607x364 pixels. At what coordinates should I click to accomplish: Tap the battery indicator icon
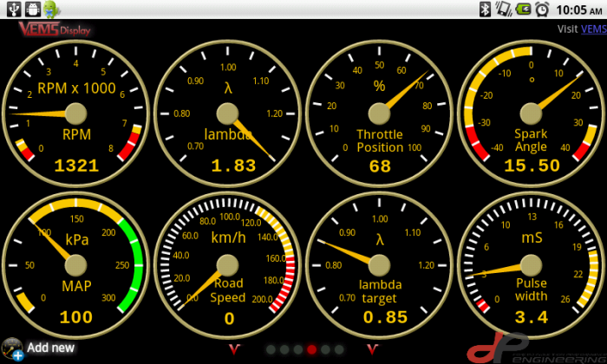pyautogui.click(x=523, y=9)
